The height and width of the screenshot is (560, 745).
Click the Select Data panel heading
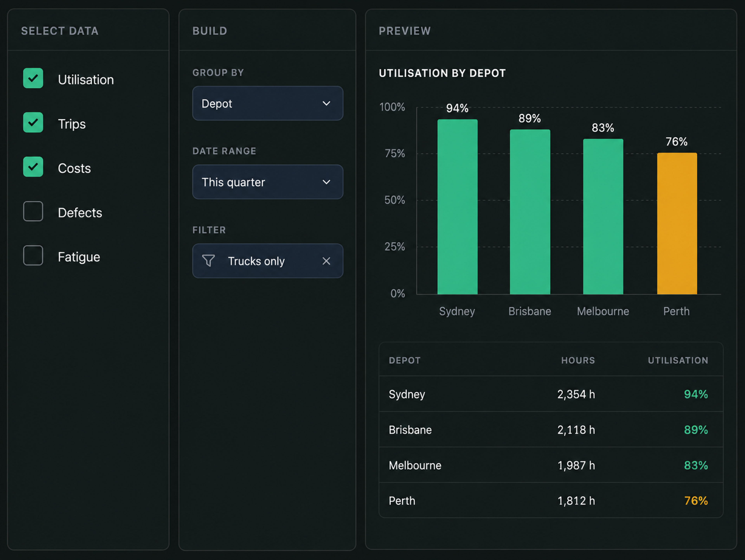[60, 31]
